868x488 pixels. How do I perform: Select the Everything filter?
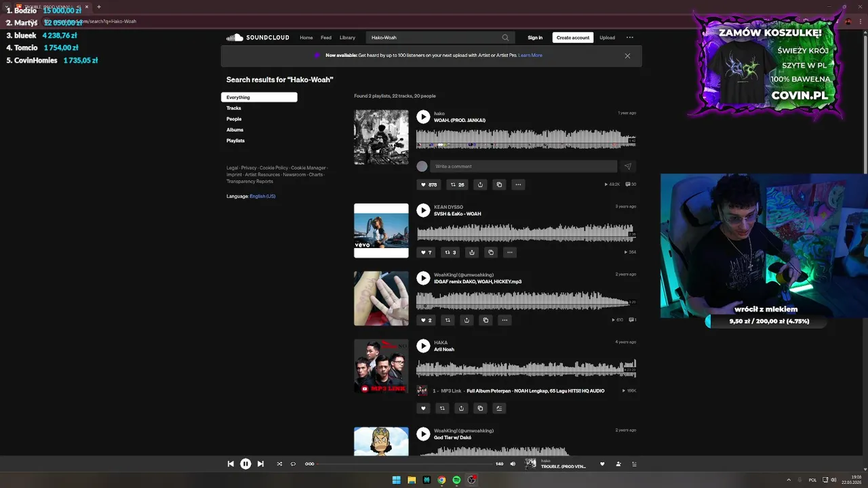(x=259, y=97)
